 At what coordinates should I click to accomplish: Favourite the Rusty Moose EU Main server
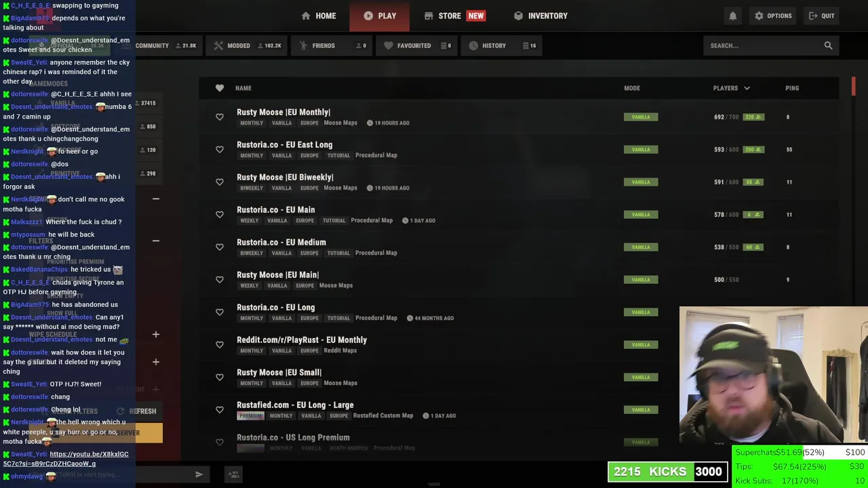[x=219, y=280]
